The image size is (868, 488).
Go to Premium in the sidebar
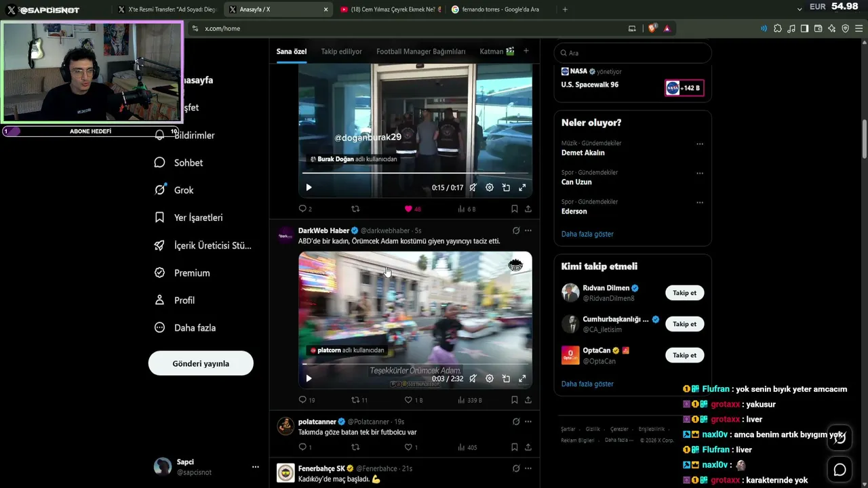pos(182,272)
